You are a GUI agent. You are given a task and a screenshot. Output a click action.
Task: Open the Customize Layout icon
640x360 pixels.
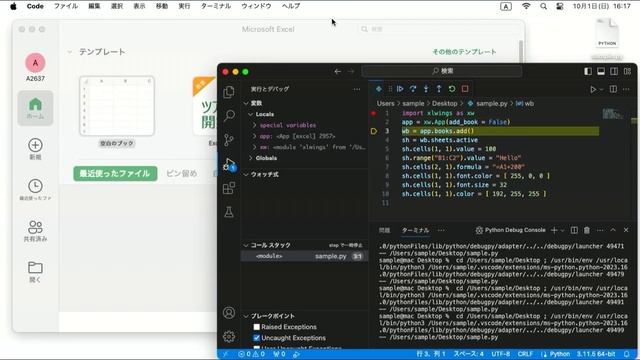point(627,71)
